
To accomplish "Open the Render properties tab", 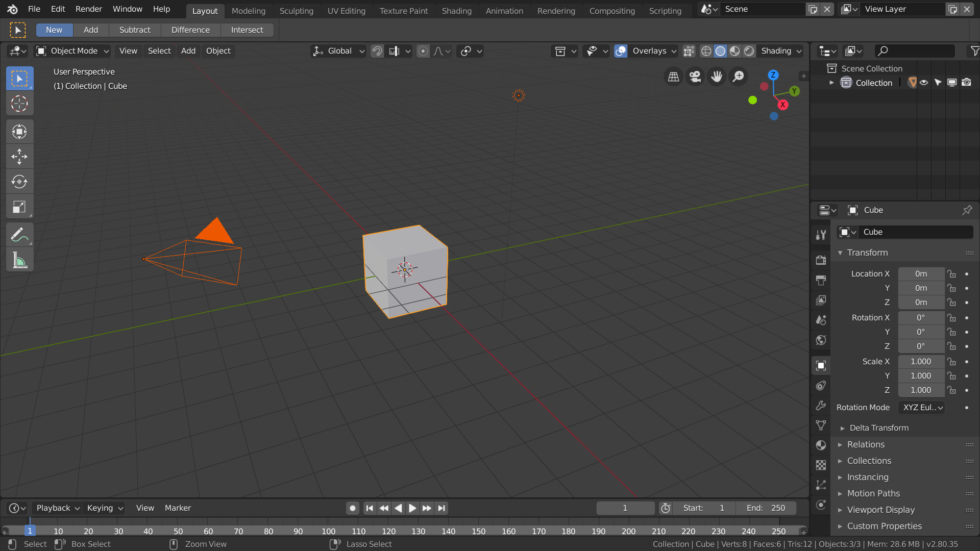I will pyautogui.click(x=821, y=260).
